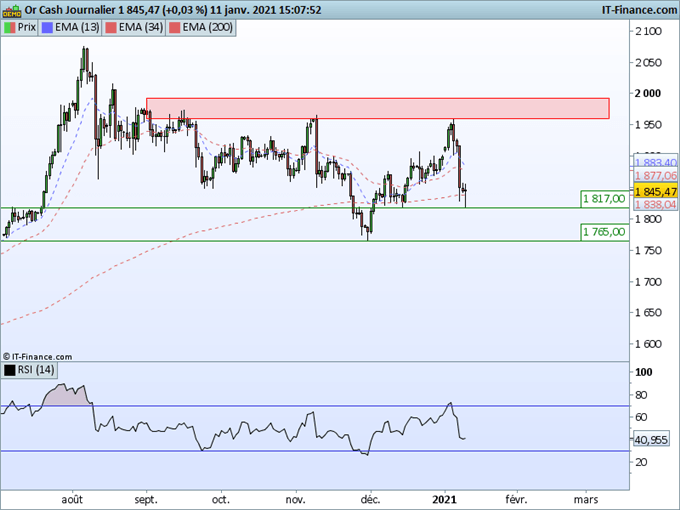Click the IT-Finance.com link in header
This screenshot has height=510, width=680.
pos(639,10)
